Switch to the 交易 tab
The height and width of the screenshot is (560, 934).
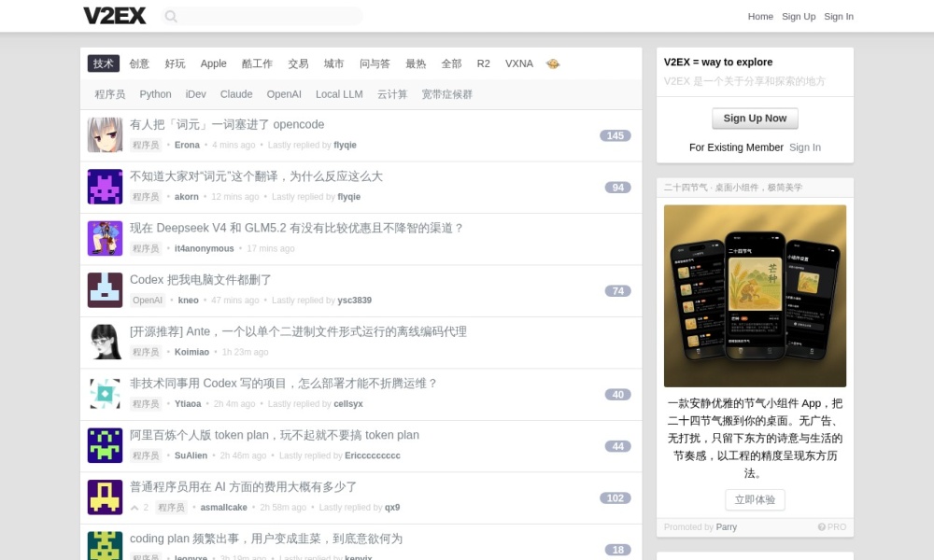pyautogui.click(x=298, y=63)
